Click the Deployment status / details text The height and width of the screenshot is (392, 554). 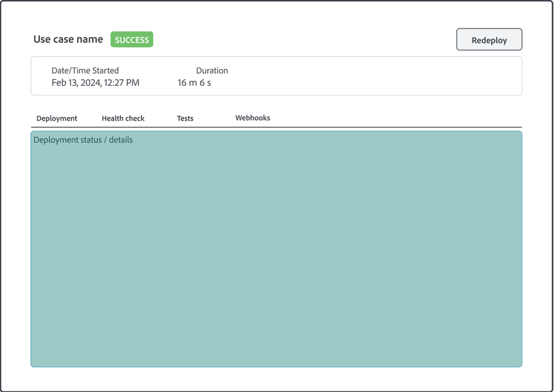coord(83,140)
